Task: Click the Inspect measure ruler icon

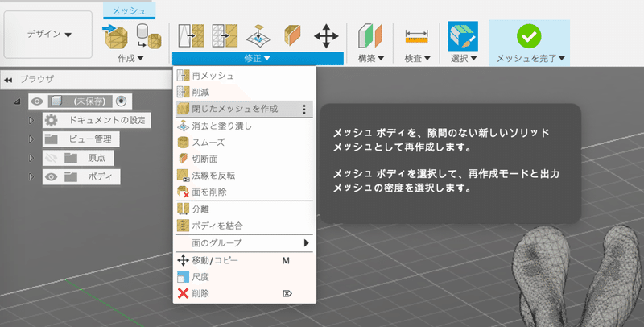Action: tap(417, 36)
